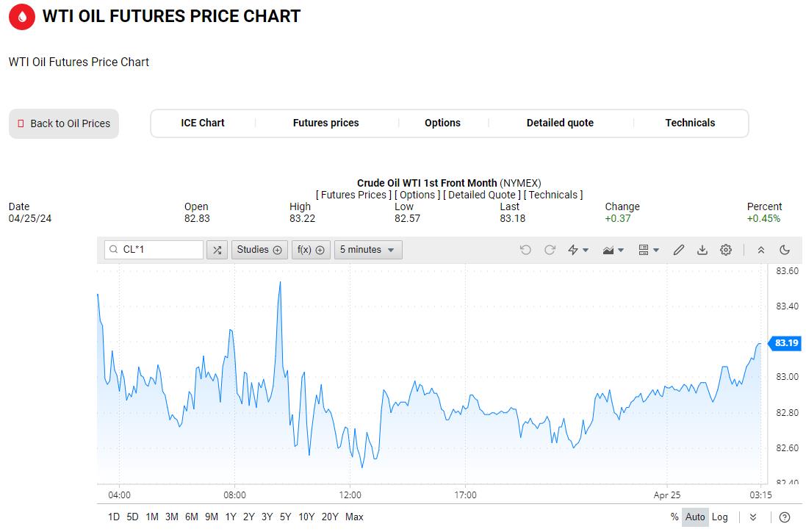Switch to Detailed quote tab
The height and width of the screenshot is (532, 806).
coord(560,123)
